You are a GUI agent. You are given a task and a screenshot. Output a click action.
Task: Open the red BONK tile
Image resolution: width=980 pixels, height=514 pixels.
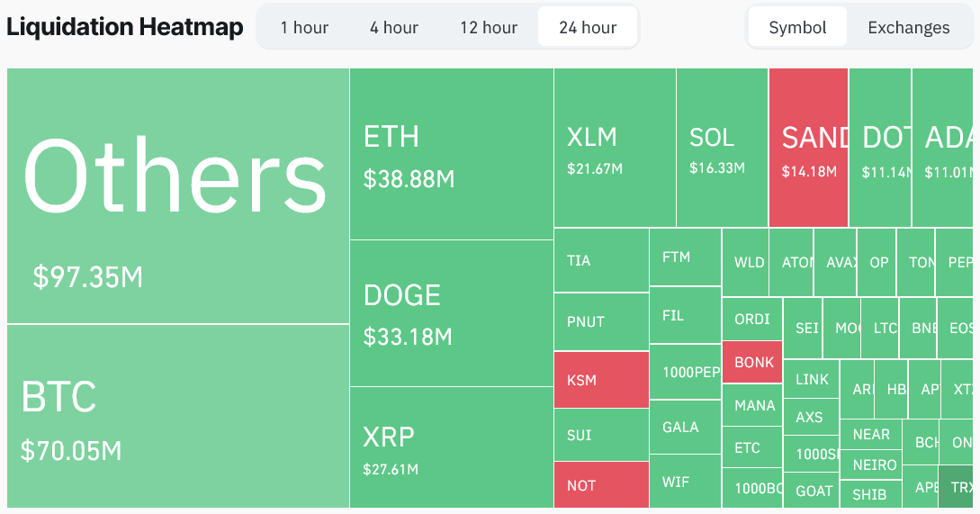[x=752, y=362]
